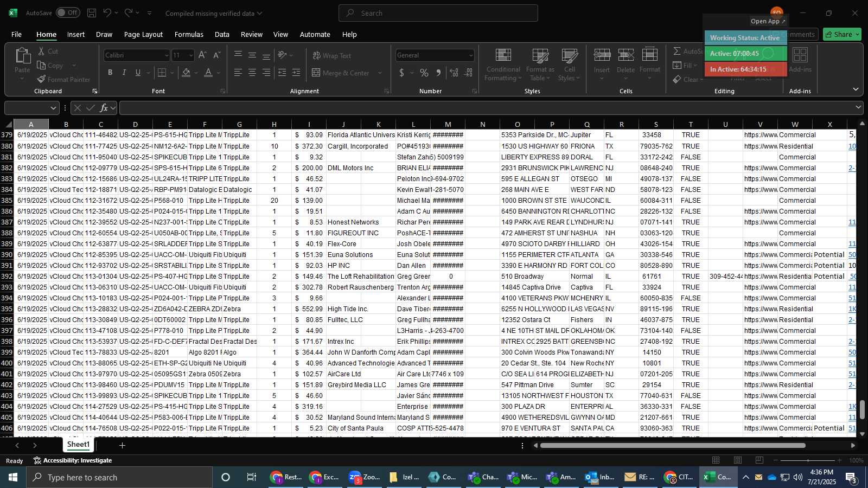The image size is (868, 488).
Task: Click the Top Align icon
Action: tap(238, 55)
